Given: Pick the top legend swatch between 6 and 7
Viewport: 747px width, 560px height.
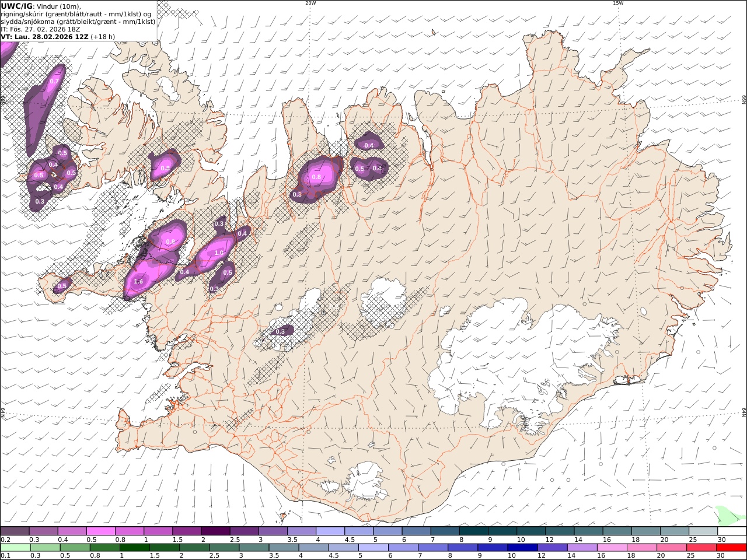Looking at the screenshot, I should pos(416,531).
